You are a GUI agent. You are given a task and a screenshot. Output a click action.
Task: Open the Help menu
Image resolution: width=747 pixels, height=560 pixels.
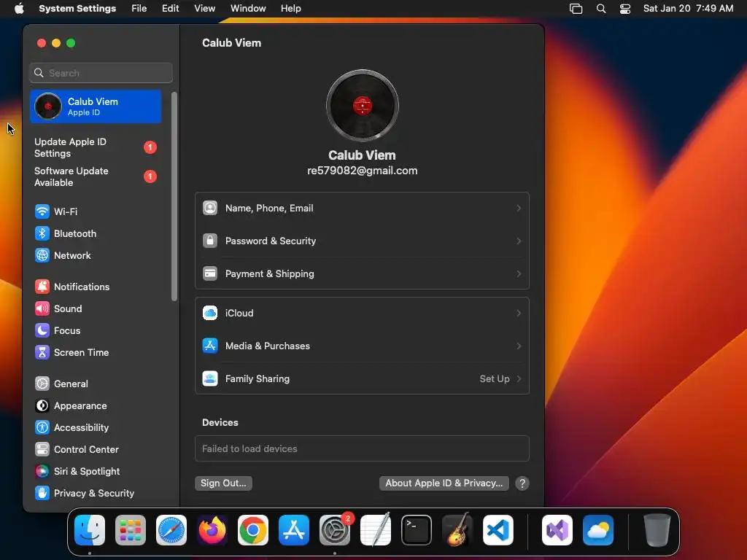[x=290, y=9]
